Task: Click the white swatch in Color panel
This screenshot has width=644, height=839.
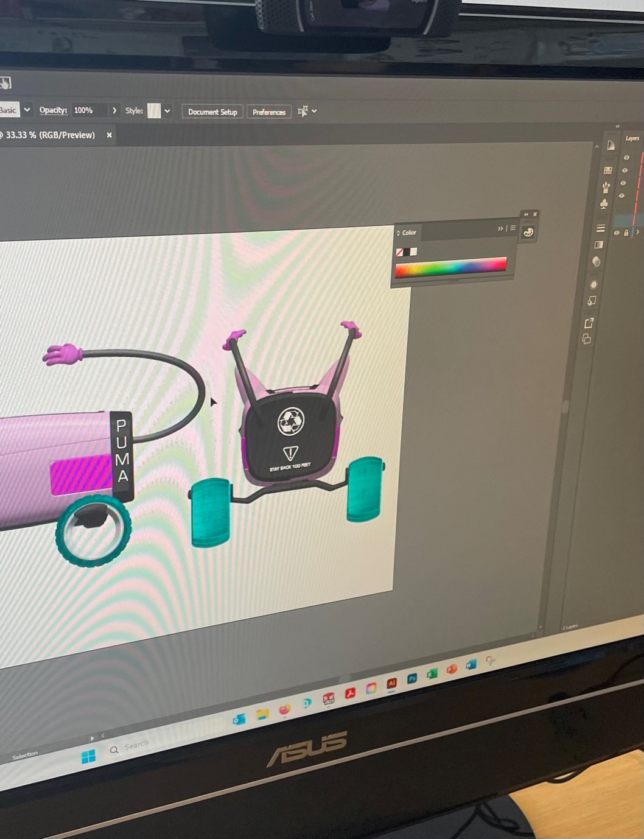Action: tap(414, 251)
